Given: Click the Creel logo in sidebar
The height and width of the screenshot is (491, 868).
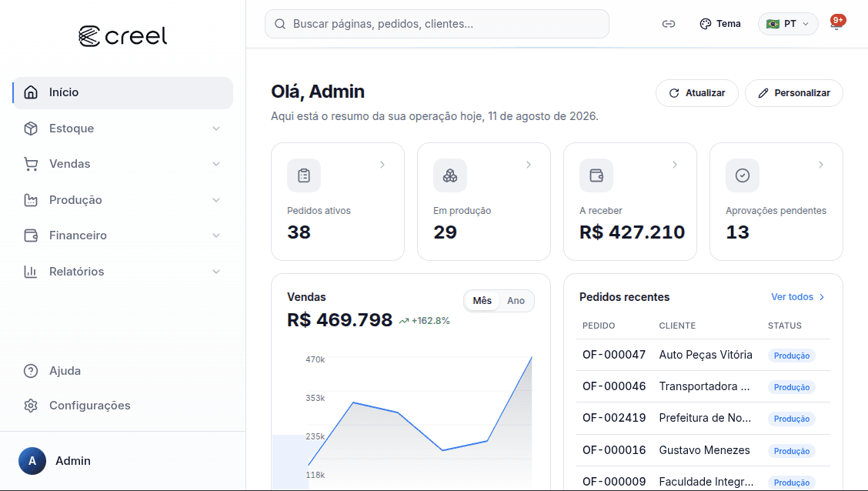Looking at the screenshot, I should [122, 36].
